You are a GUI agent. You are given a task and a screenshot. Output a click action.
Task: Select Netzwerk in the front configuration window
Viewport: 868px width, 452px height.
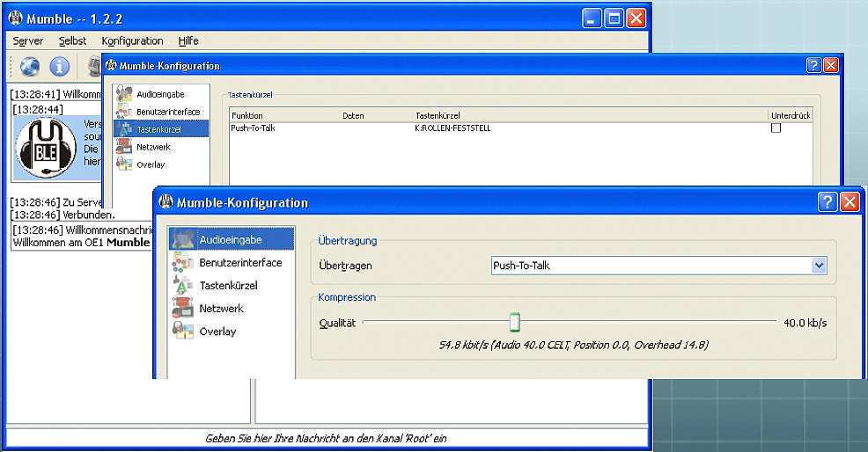232,309
